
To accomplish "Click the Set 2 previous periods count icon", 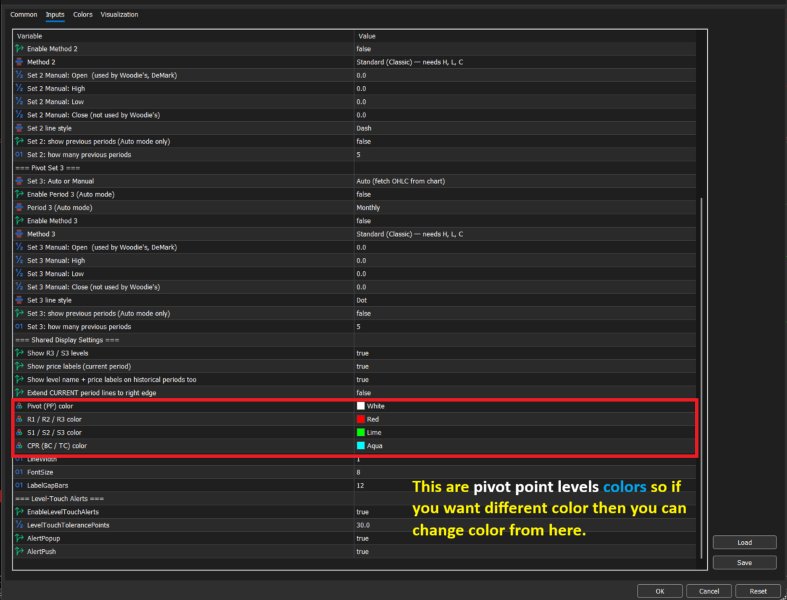I will tap(19, 155).
